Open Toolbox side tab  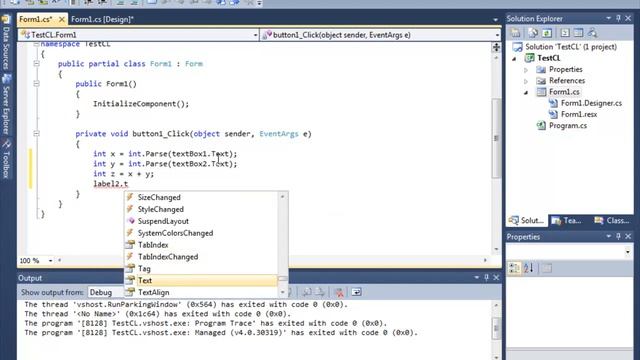(6, 159)
